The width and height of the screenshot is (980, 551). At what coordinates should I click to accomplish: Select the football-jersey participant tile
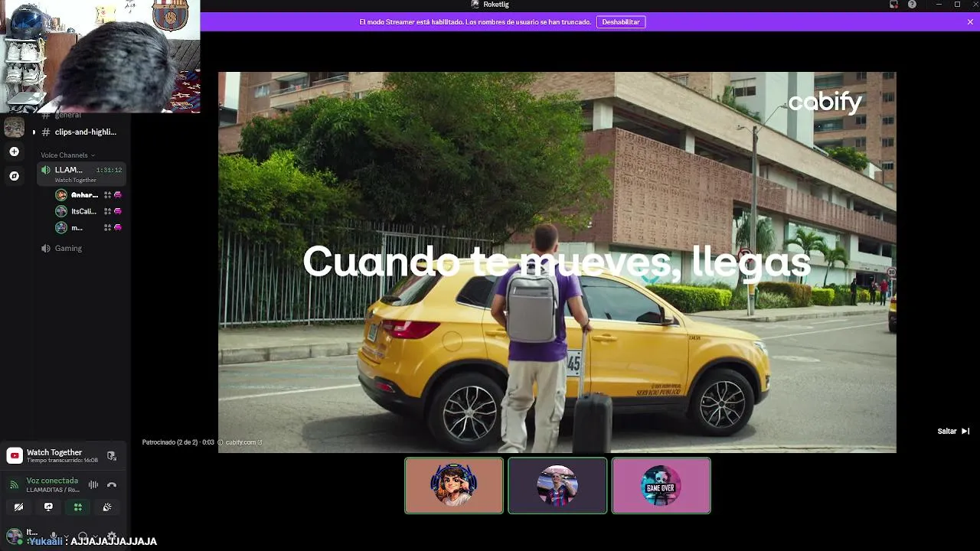click(x=557, y=485)
